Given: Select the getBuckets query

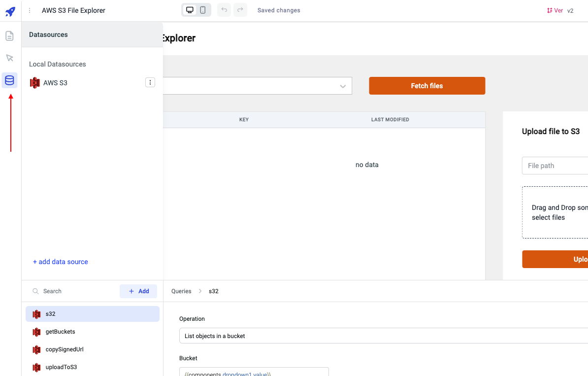Looking at the screenshot, I should point(60,332).
